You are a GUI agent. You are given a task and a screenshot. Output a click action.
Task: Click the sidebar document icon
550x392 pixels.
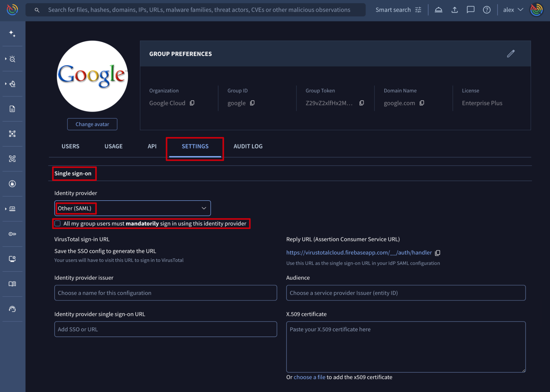[12, 109]
